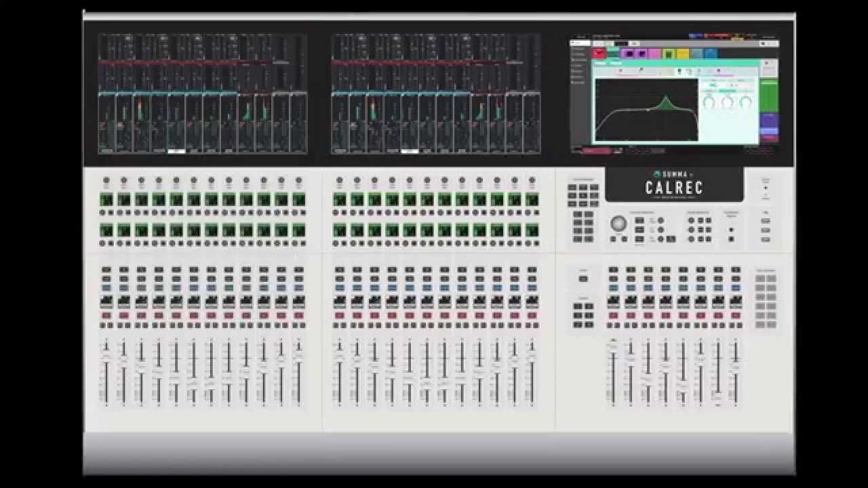Click black label display on first left-bank strip
Image resolution: width=868 pixels, height=488 pixels.
pos(106,302)
